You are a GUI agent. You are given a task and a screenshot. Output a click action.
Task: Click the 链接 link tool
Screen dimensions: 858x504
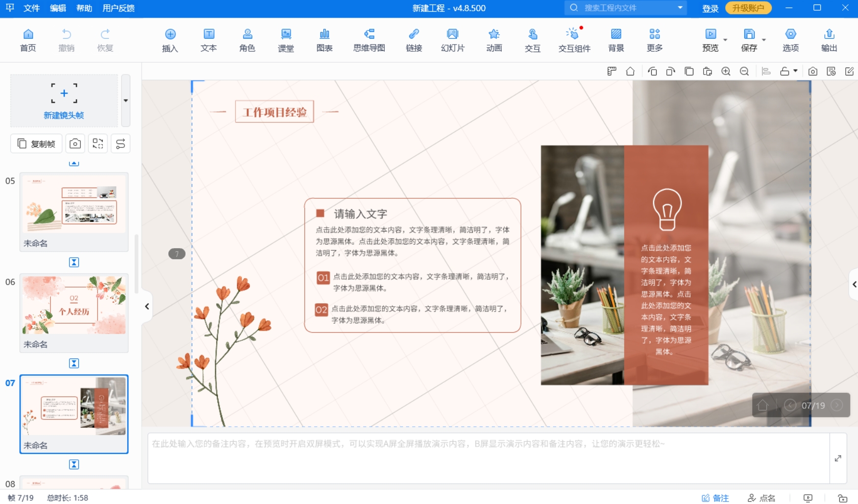[x=414, y=40]
